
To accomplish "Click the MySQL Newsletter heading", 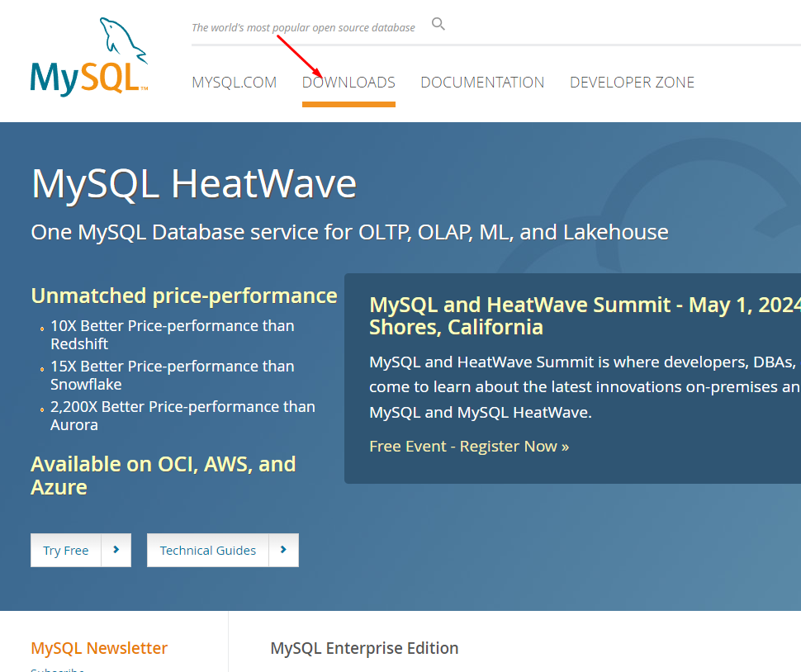I will 99,648.
